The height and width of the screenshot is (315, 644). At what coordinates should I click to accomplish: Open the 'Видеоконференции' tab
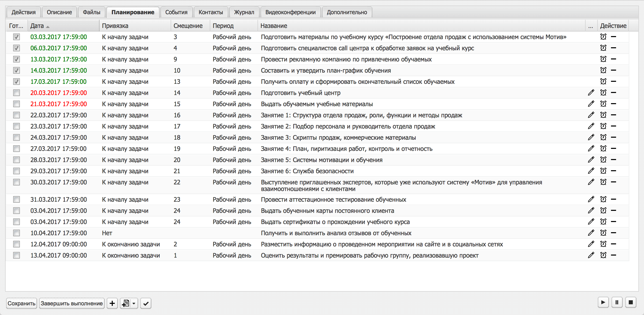291,12
